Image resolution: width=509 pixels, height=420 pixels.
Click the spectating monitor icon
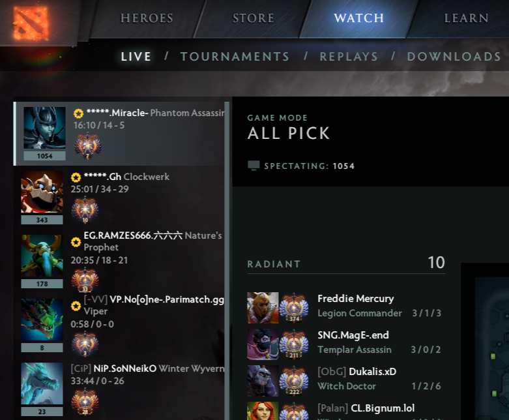click(254, 166)
